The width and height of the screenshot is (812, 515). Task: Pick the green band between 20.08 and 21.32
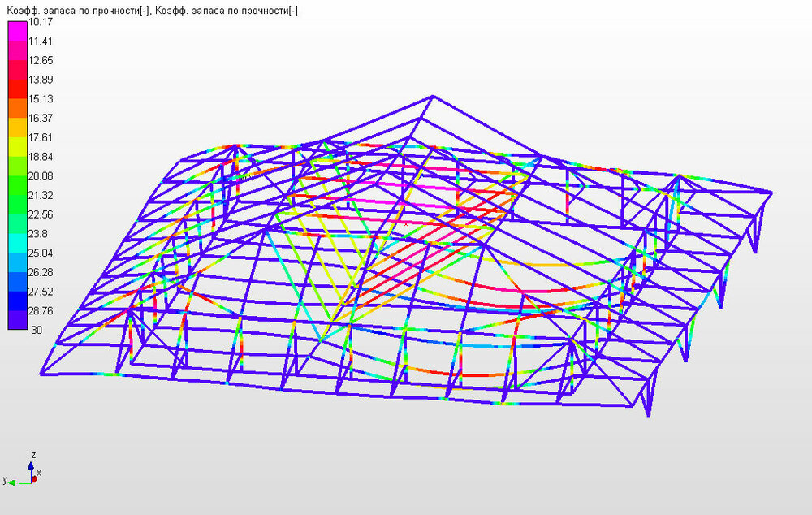[17, 185]
